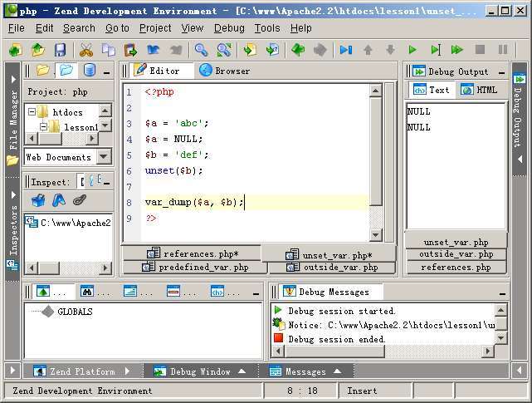Image resolution: width=532 pixels, height=403 pixels.
Task: Click the blue <h> output tab icon in Debug Window
Action: click(x=217, y=292)
